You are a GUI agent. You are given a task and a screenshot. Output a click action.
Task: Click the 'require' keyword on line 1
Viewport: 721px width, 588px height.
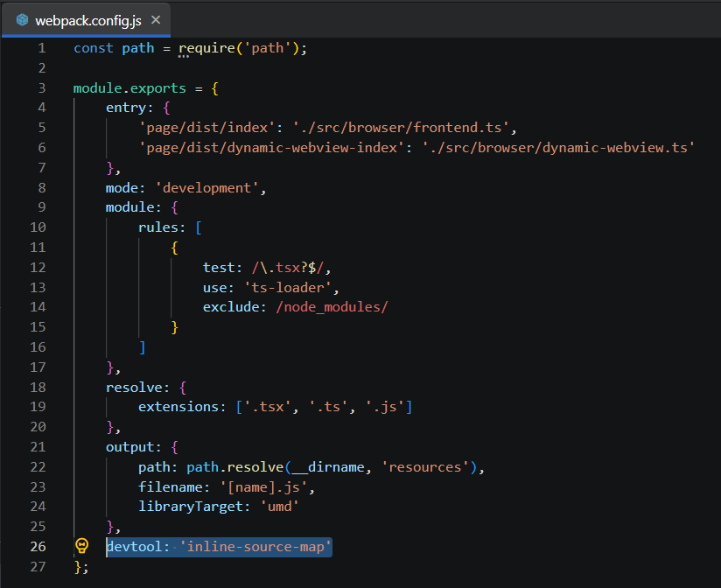pyautogui.click(x=206, y=48)
